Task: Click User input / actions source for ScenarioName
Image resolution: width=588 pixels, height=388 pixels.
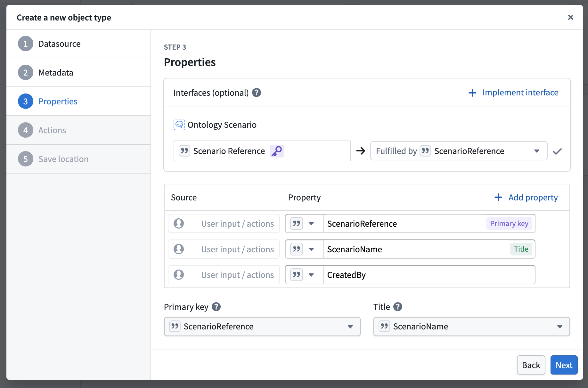Action: coord(224,249)
